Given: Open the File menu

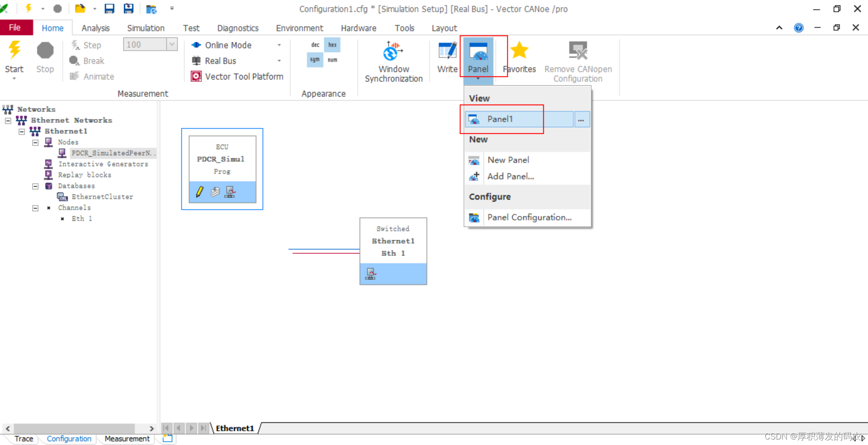Looking at the screenshot, I should (15, 28).
